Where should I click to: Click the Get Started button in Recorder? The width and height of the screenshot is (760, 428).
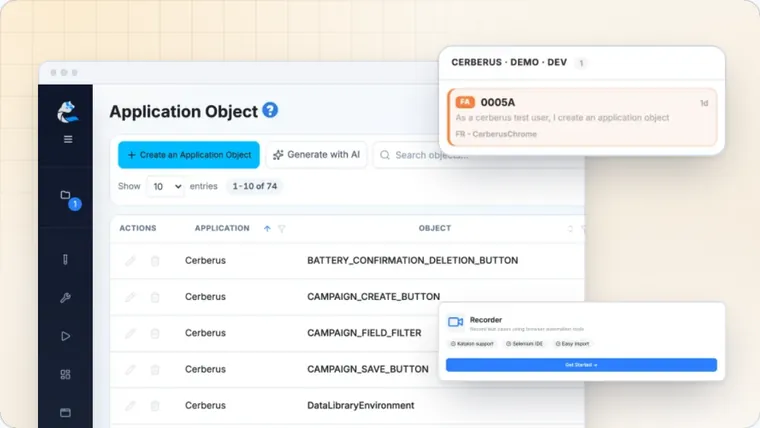click(581, 365)
